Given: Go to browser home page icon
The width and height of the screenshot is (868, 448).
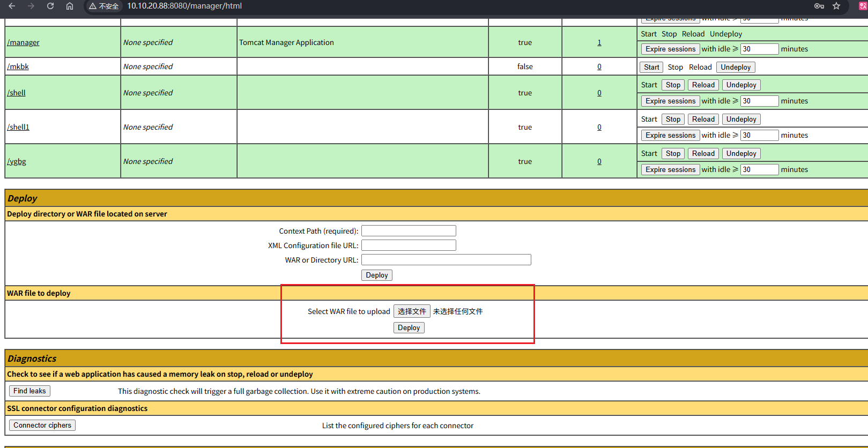Looking at the screenshot, I should click(70, 6).
